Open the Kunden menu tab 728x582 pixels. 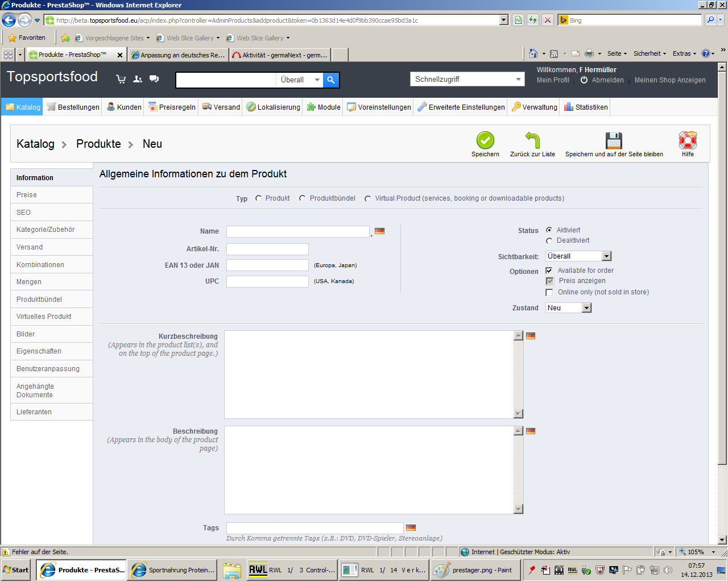pos(124,107)
